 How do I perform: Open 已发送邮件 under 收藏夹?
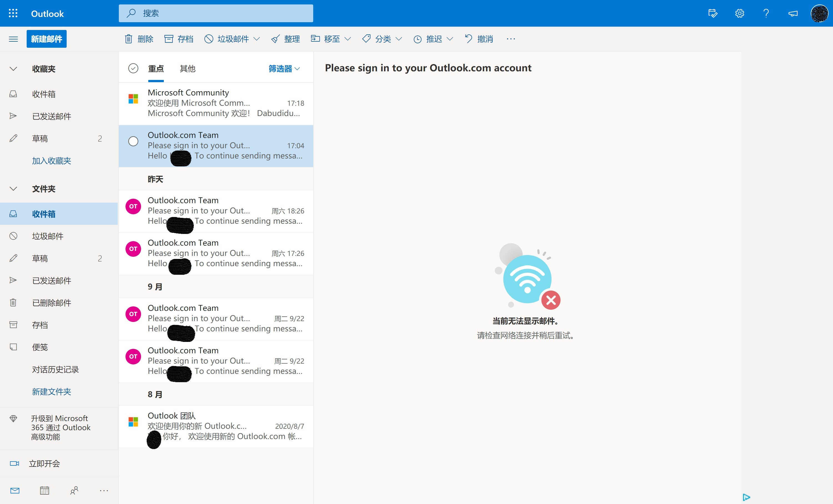tap(59, 116)
